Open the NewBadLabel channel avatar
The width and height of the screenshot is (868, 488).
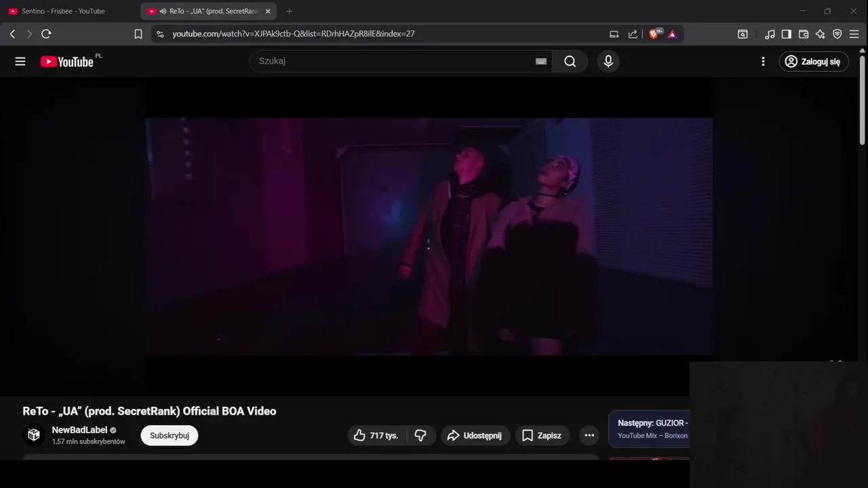tap(34, 435)
